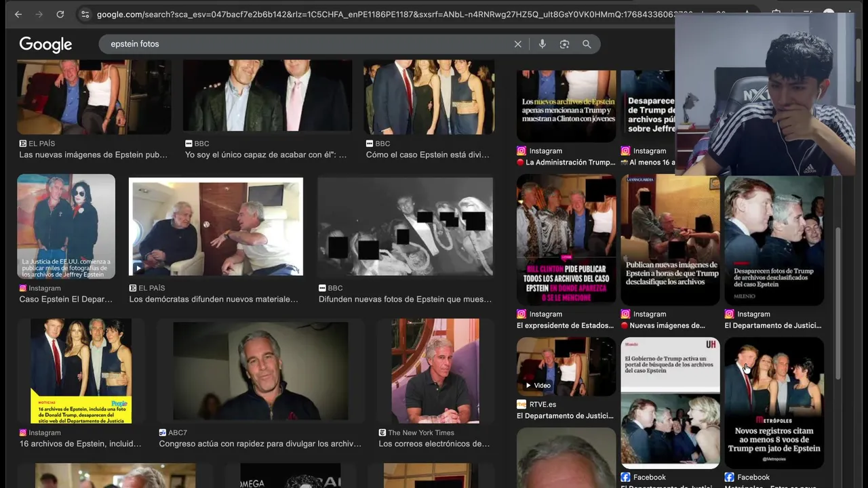This screenshot has width=868, height=488.
Task: Click the browser back arrow
Action: (x=18, y=14)
